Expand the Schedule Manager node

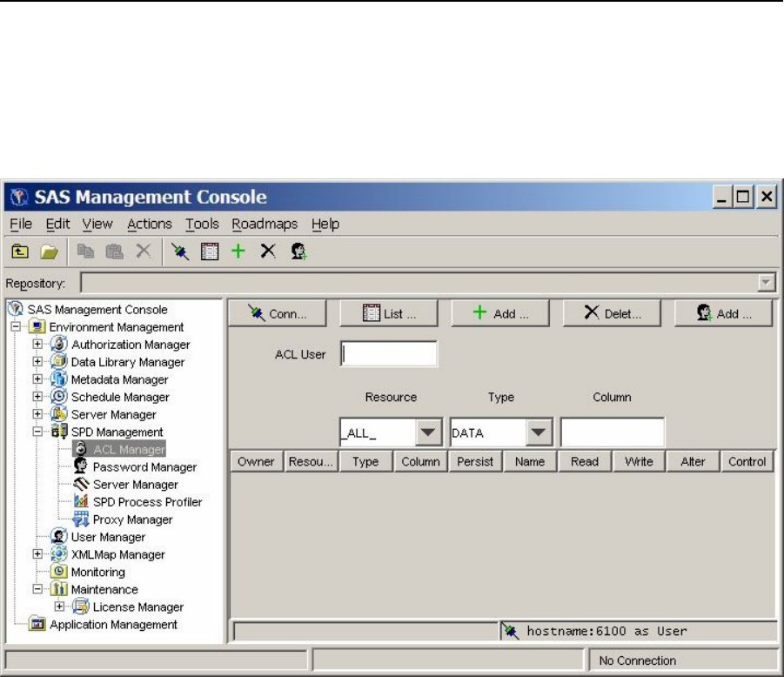point(37,397)
